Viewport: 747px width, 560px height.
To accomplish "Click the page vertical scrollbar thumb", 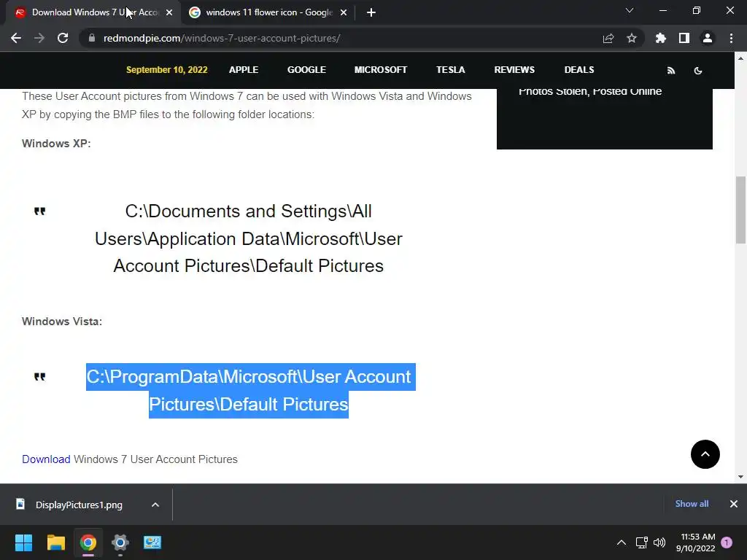I will pos(740,209).
